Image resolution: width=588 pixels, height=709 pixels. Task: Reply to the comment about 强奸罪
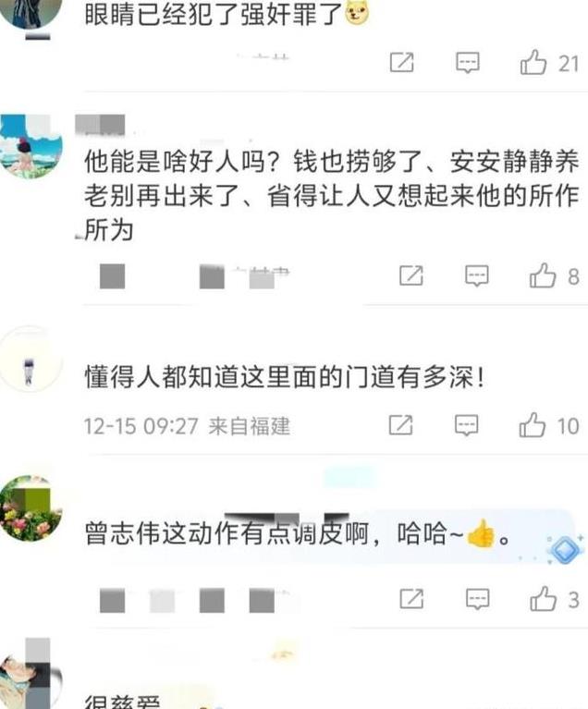[467, 63]
